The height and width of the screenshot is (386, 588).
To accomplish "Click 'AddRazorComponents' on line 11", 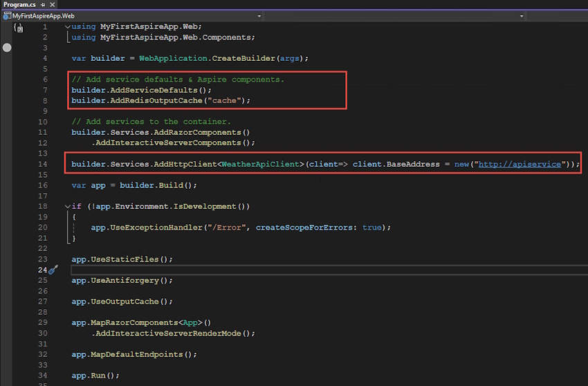I will pos(198,132).
